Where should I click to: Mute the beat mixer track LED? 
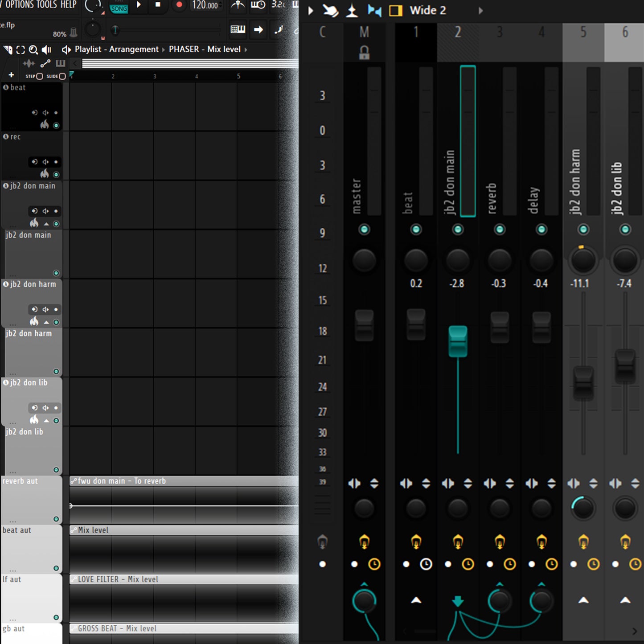coord(416,230)
